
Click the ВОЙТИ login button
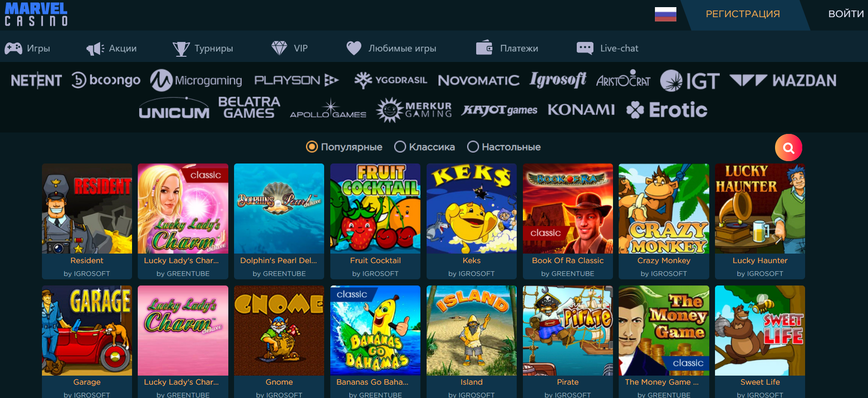(x=846, y=14)
